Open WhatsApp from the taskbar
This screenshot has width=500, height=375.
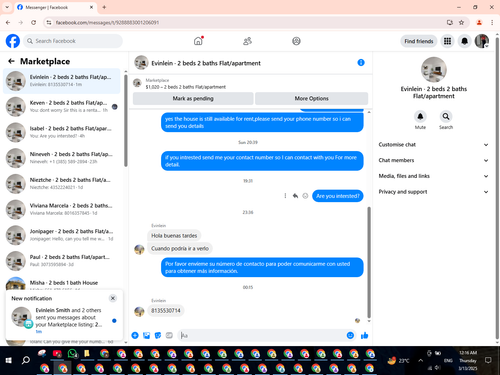[72, 354]
